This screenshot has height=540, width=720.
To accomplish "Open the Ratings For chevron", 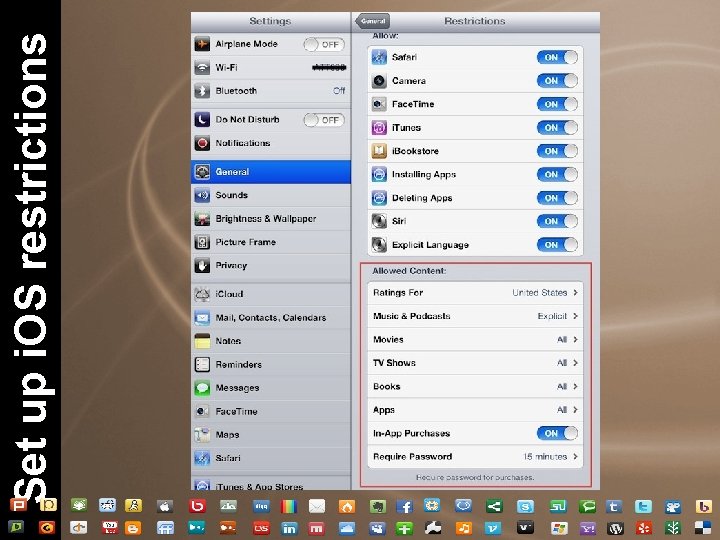I will [575, 292].
